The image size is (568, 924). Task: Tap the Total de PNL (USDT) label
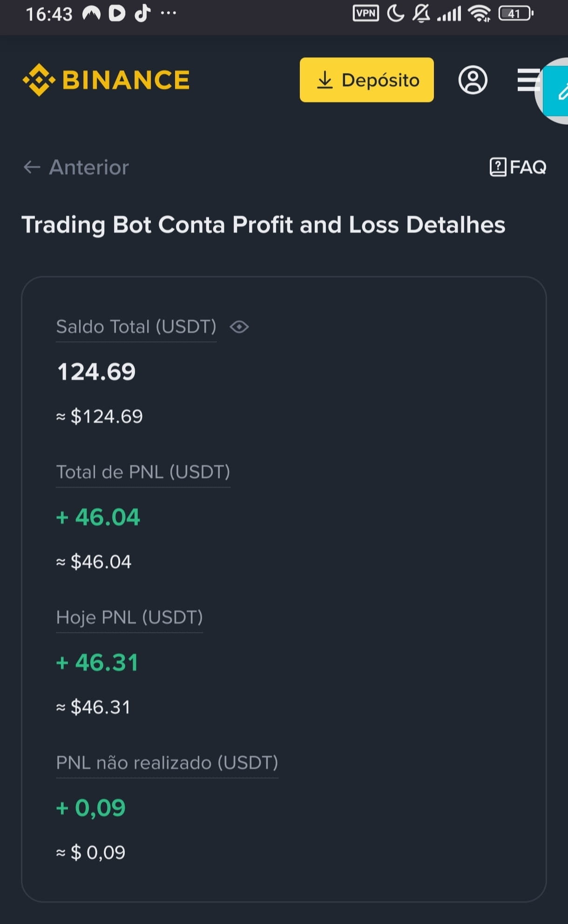[143, 472]
